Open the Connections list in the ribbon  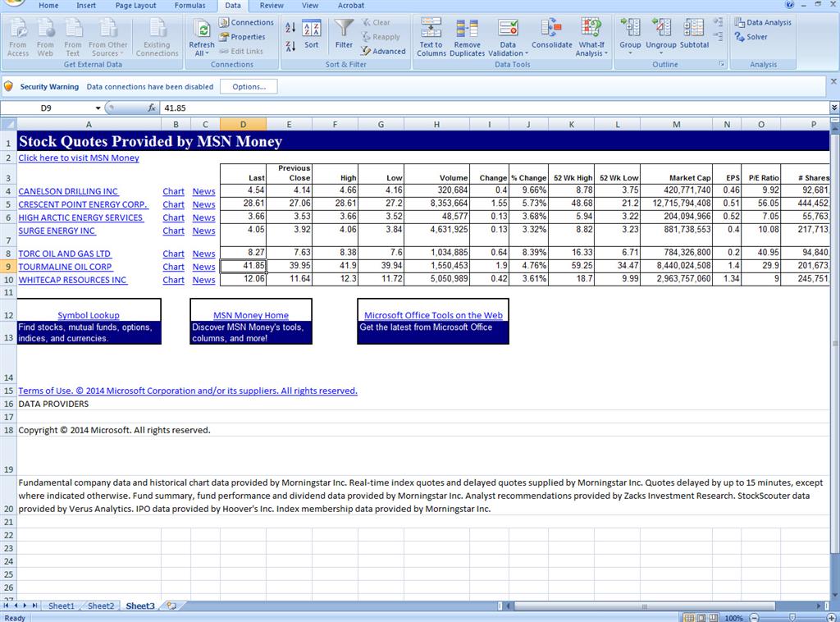click(246, 22)
